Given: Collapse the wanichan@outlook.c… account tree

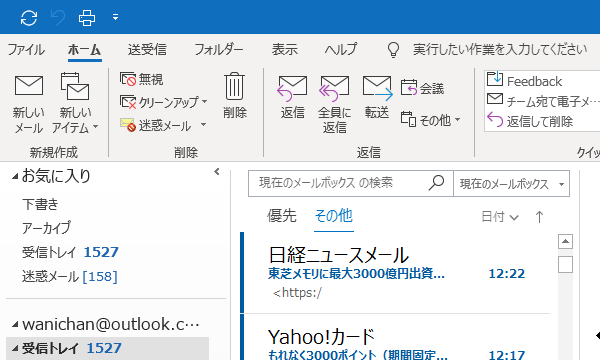Looking at the screenshot, I should (15, 325).
